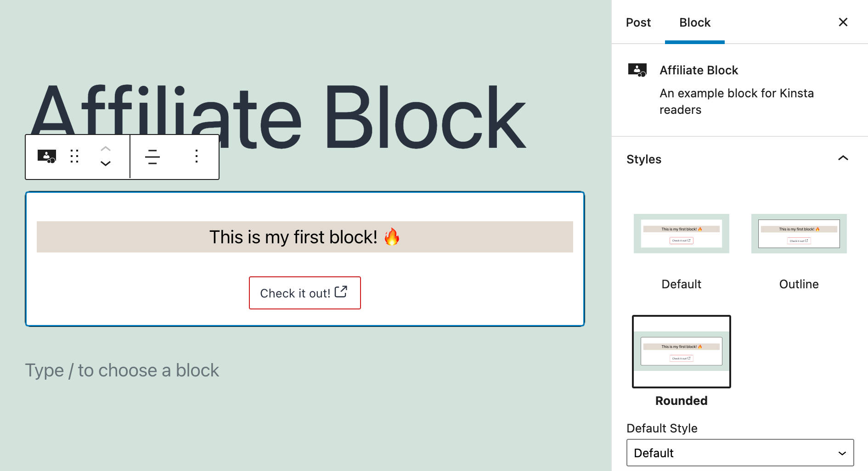Switch to the Block tab
The height and width of the screenshot is (471, 868).
tap(694, 22)
